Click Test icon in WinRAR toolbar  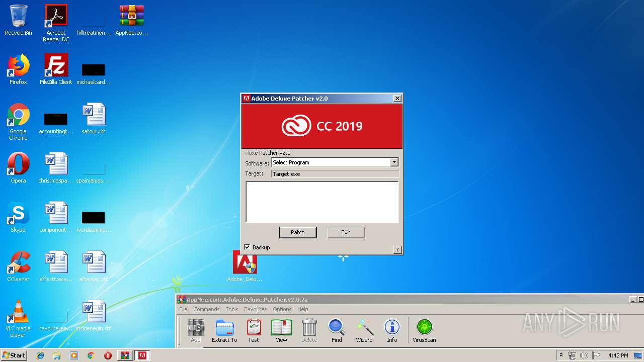(254, 331)
